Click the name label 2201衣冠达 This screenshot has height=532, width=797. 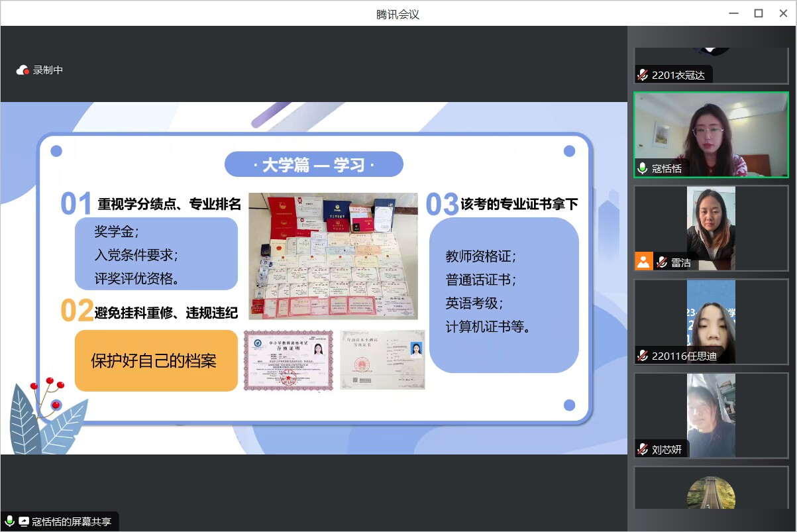[678, 75]
